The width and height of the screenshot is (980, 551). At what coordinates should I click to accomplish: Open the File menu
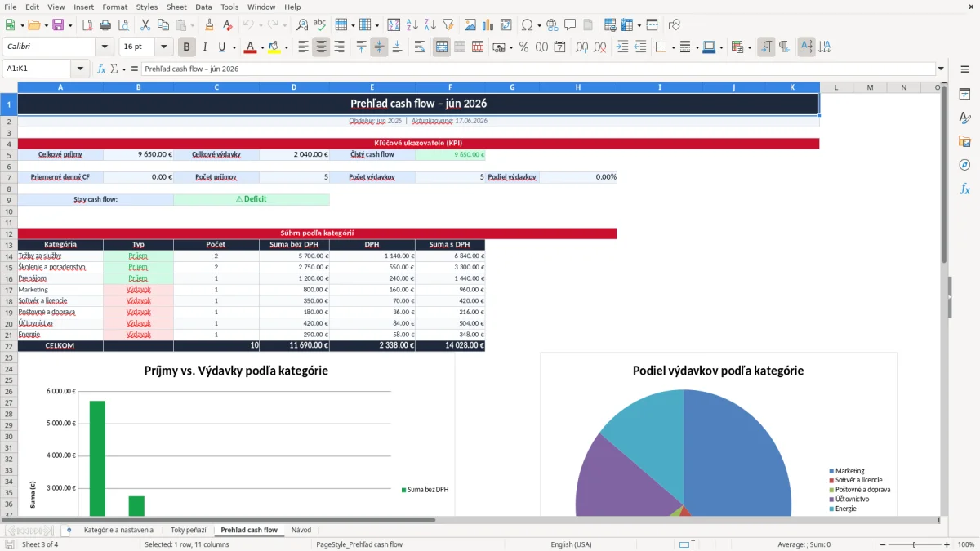pyautogui.click(x=11, y=7)
